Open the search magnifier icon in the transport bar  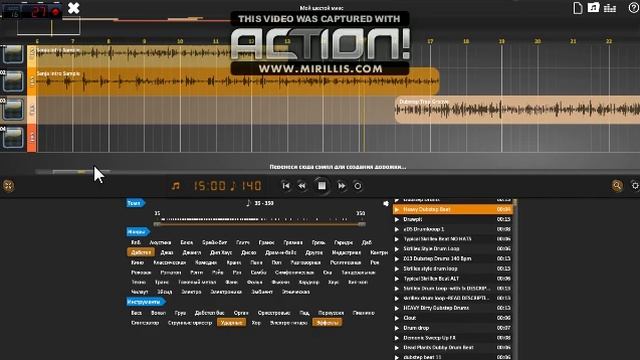(617, 186)
